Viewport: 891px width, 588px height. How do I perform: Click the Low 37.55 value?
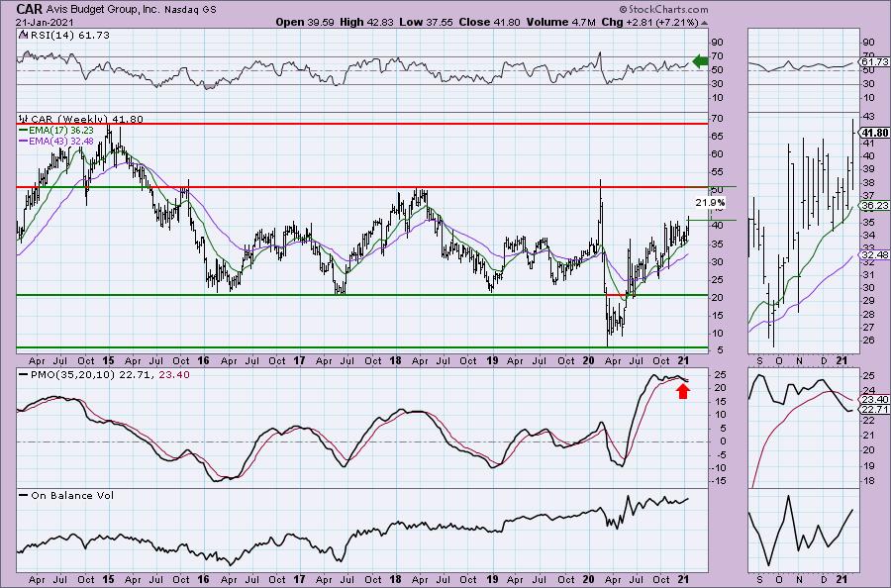pos(428,22)
